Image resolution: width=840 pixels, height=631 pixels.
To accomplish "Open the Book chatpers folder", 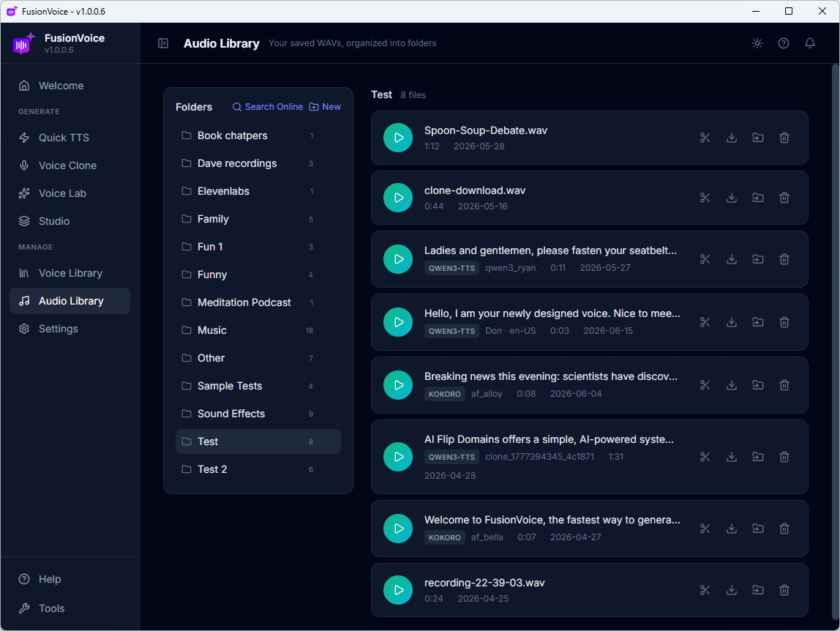I will 258,135.
